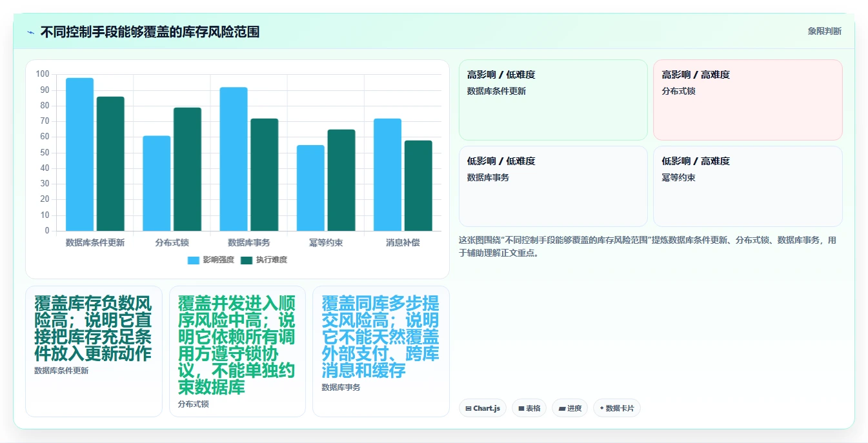Screen dimensions: 868x443
Task: Open the 覆盖同库多步提交风险高 data card
Action: click(381, 351)
